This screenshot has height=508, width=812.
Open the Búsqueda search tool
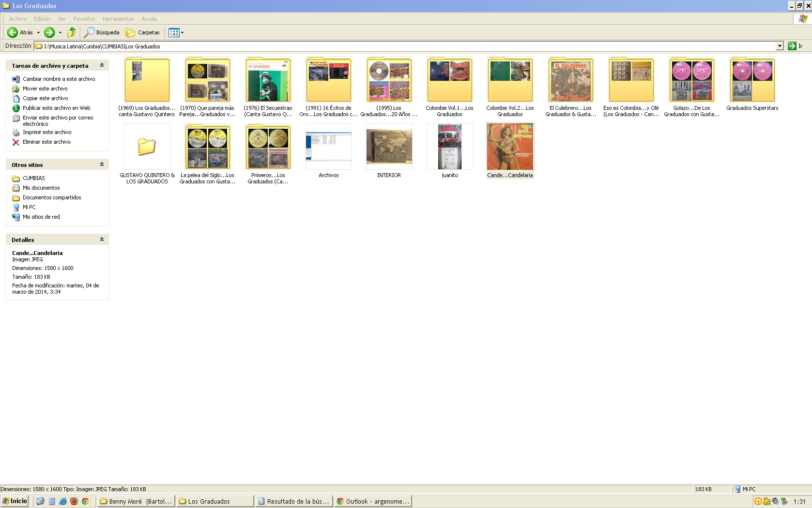(x=102, y=32)
